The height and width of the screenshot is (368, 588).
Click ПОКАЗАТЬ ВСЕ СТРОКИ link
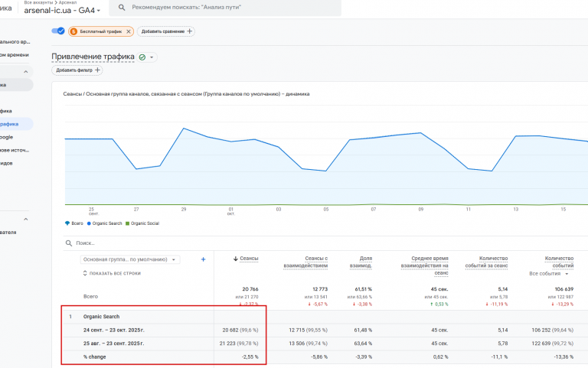112,273
